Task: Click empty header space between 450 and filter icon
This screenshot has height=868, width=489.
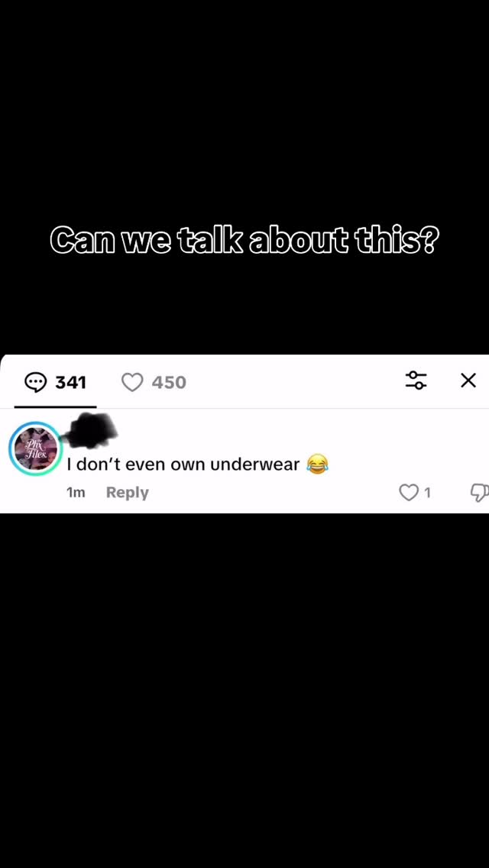Action: click(x=295, y=382)
